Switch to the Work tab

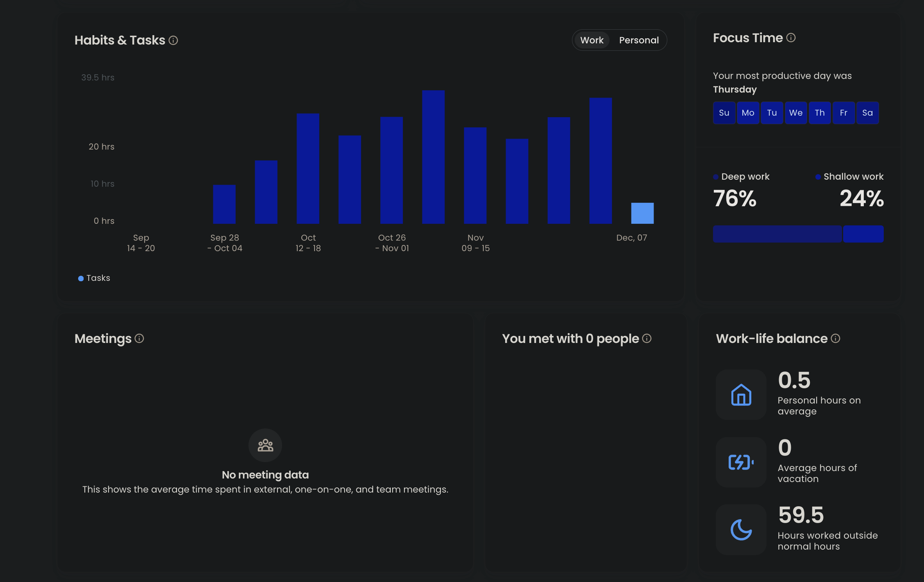click(592, 40)
